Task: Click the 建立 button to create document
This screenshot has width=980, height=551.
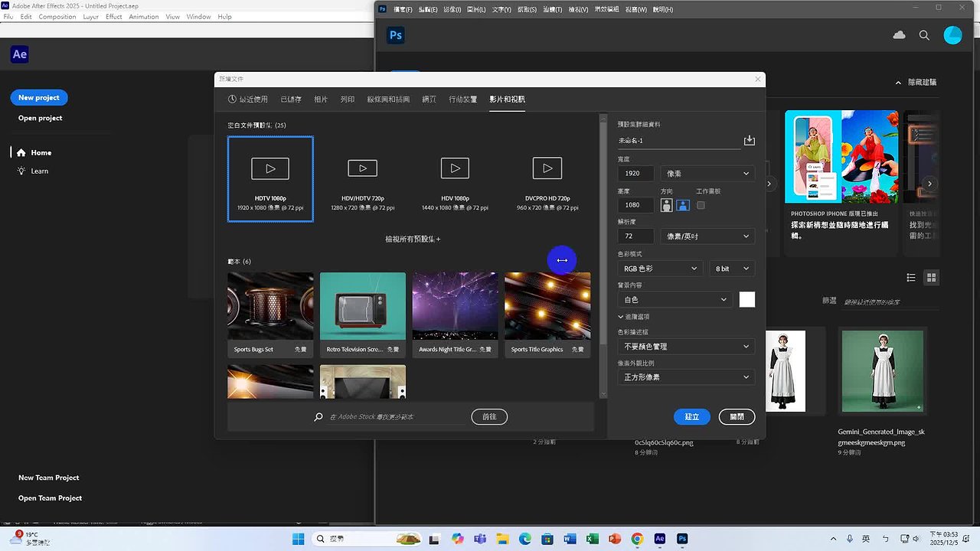Action: tap(691, 416)
